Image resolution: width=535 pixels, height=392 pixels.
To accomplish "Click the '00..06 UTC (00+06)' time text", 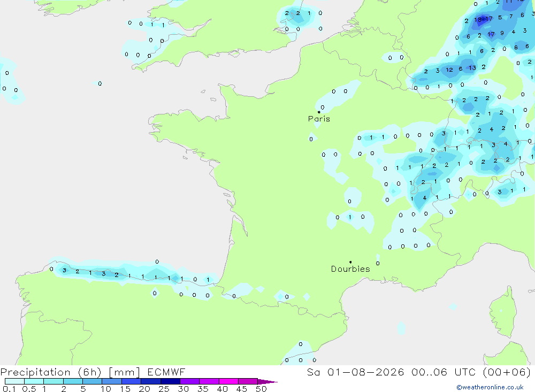I will (x=471, y=372).
